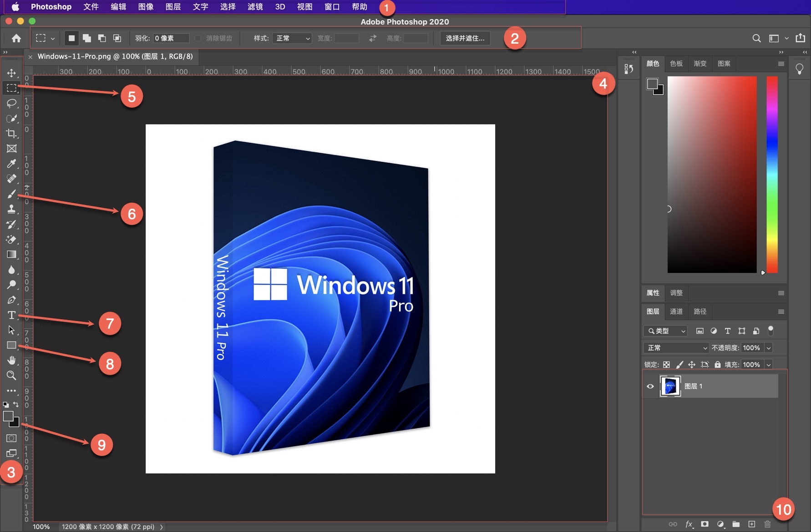The height and width of the screenshot is (532, 811).
Task: Enable New Selection mode button
Action: click(71, 38)
